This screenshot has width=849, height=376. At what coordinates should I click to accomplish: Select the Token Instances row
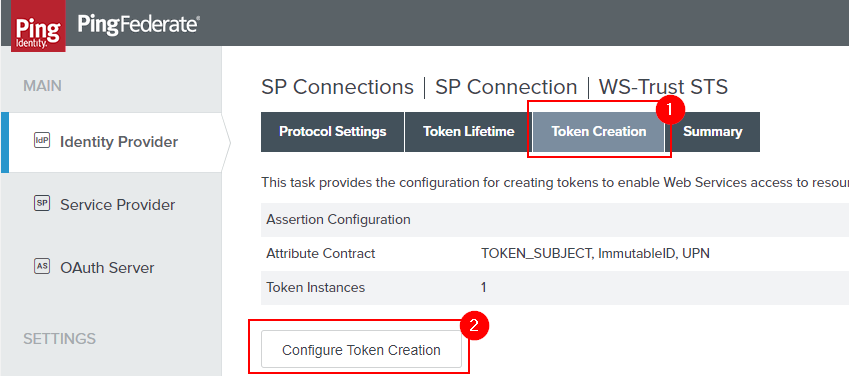click(555, 287)
